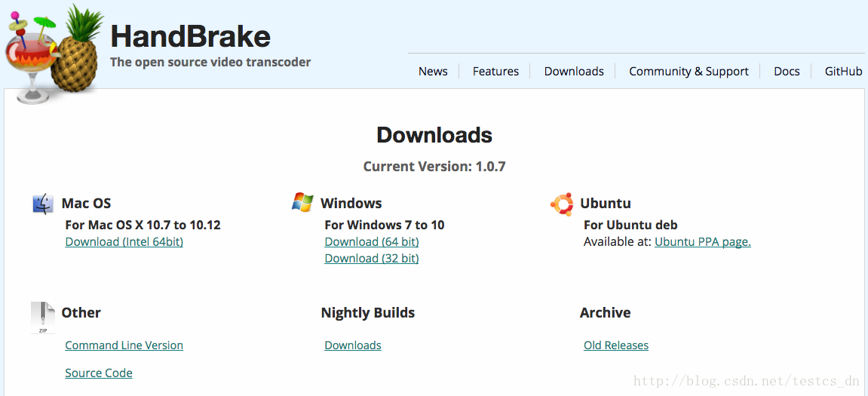Open Nightly Builds Downloads link

pos(353,345)
